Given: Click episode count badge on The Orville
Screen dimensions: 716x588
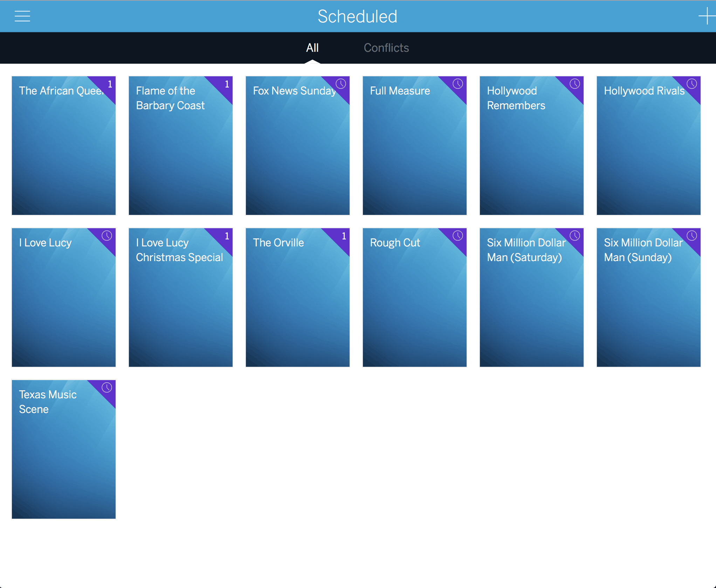Looking at the screenshot, I should 344,236.
